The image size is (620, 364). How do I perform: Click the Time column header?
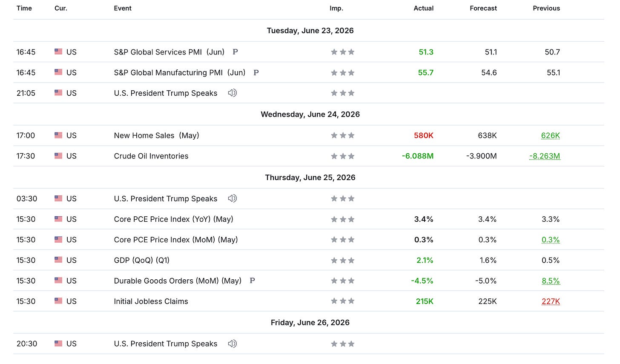point(24,8)
